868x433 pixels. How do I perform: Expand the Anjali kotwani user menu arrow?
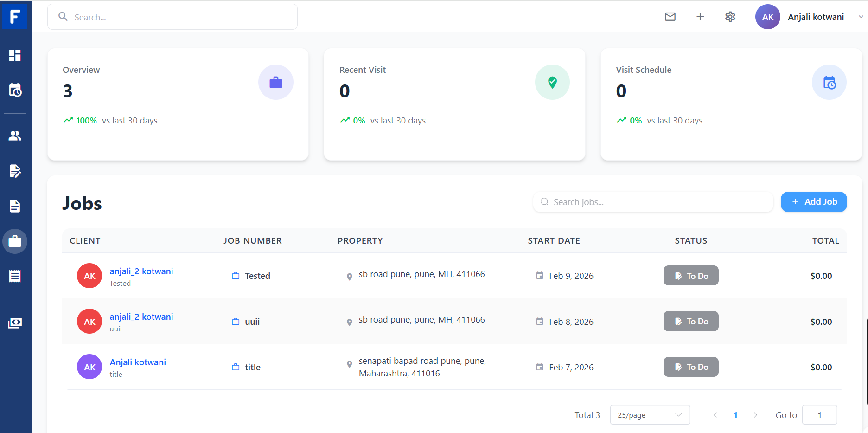coord(861,17)
